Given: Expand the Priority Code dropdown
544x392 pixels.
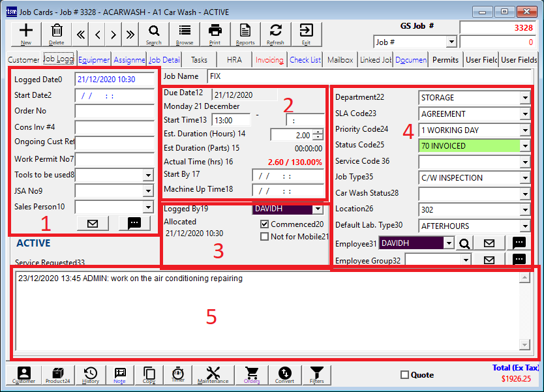Looking at the screenshot, I should pyautogui.click(x=525, y=130).
